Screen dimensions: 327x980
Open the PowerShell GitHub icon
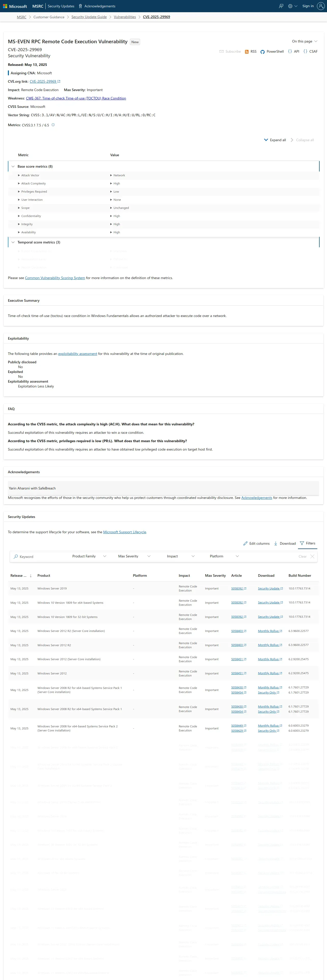point(262,52)
